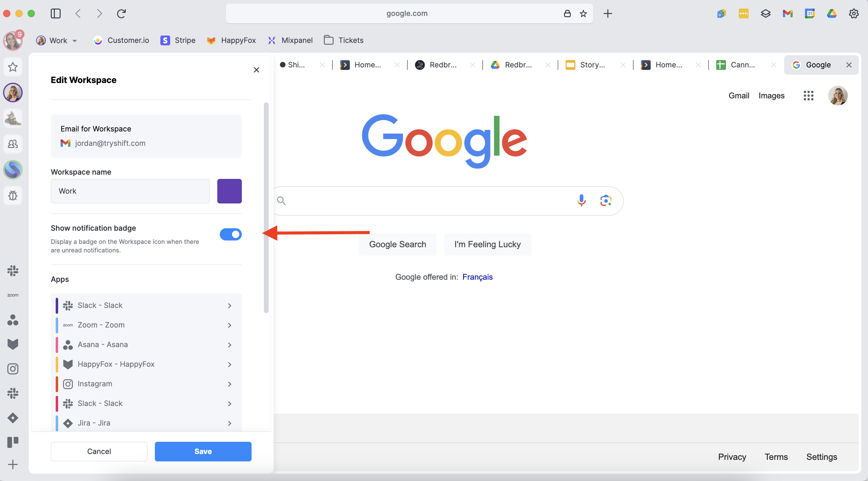
Task: Bookmark page with the star icon
Action: click(583, 13)
